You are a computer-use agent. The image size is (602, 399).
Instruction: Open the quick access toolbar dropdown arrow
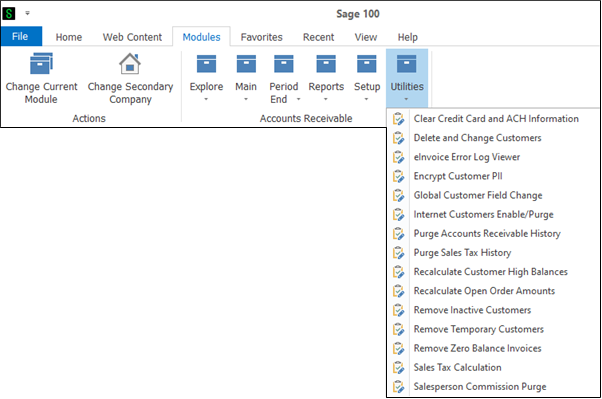(x=27, y=13)
